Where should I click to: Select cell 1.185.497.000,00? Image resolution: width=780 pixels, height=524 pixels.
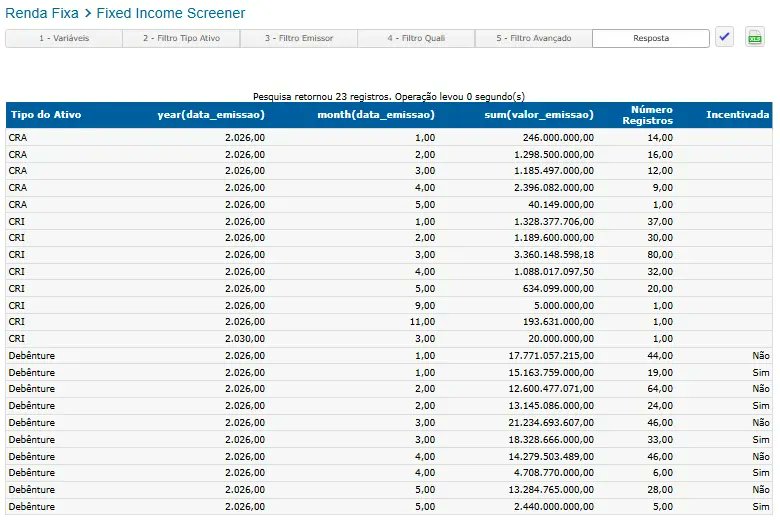point(554,171)
